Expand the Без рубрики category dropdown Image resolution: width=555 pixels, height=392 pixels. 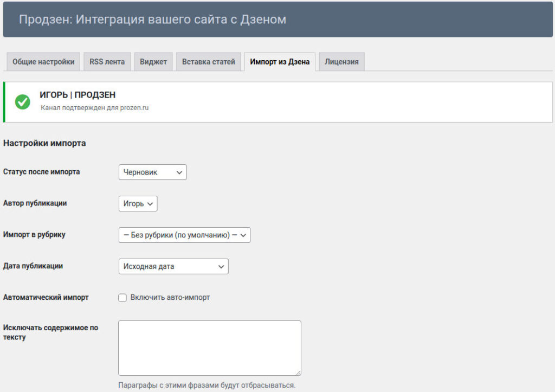(x=184, y=235)
